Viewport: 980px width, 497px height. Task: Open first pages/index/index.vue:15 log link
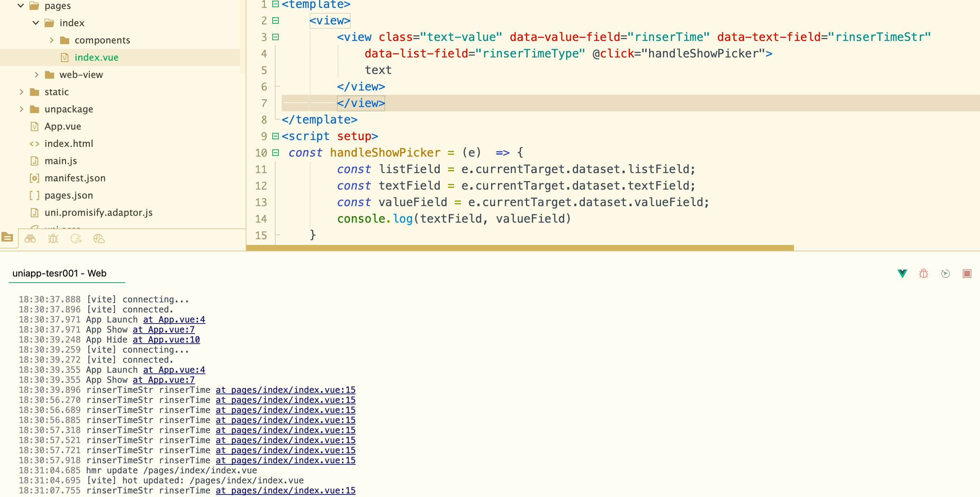(x=285, y=390)
